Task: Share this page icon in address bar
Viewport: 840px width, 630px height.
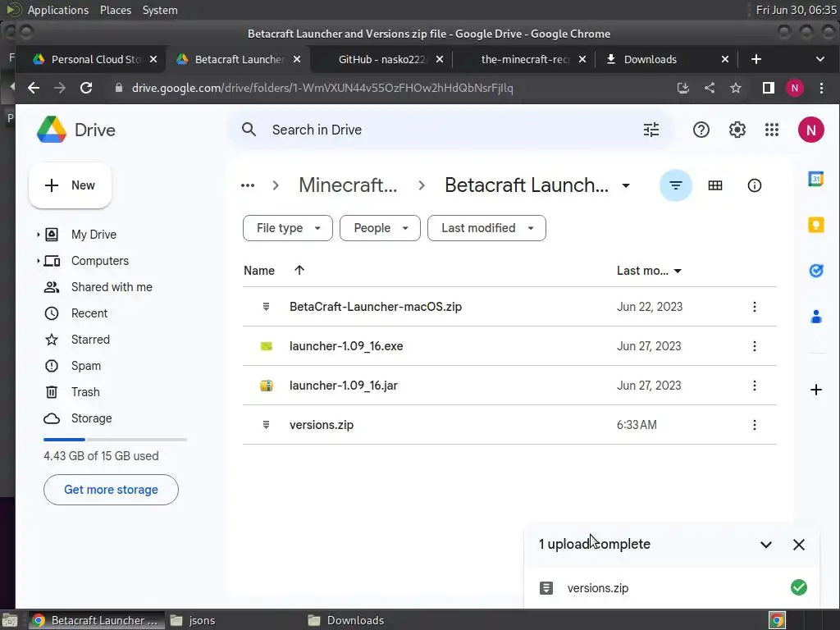Action: [710, 88]
